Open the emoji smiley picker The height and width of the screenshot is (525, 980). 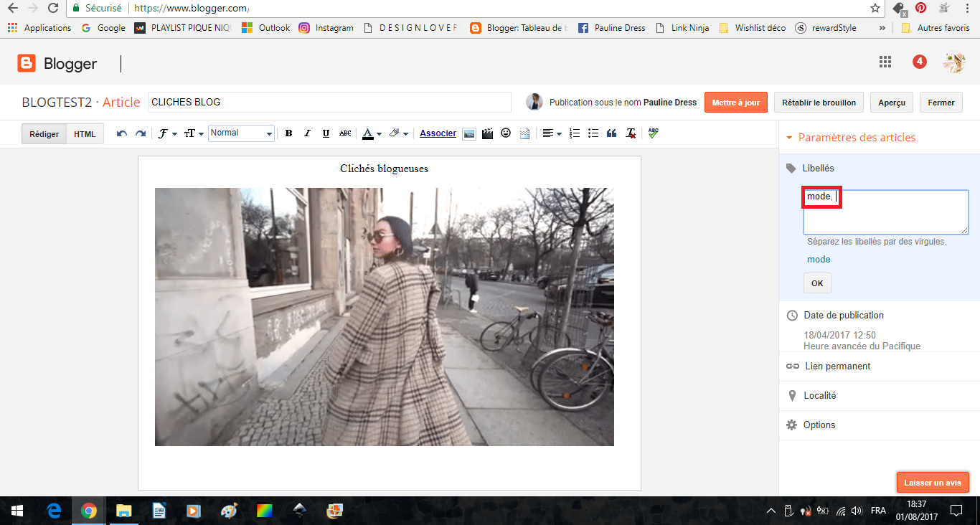[506, 133]
